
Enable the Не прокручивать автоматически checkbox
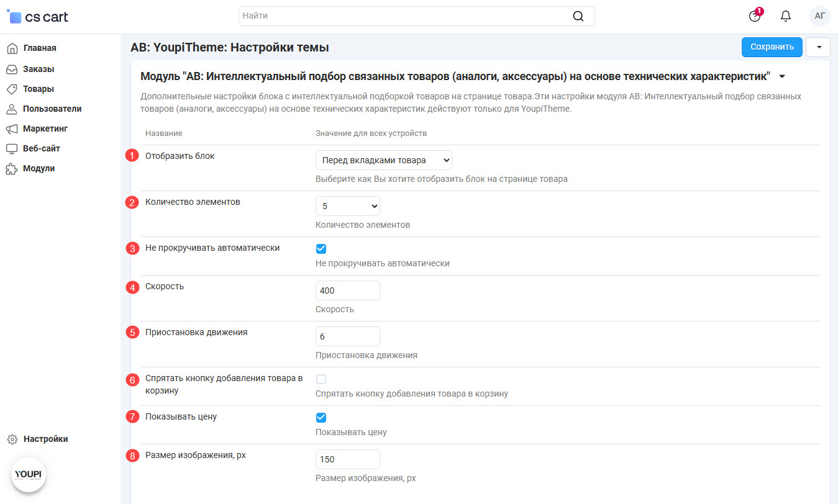(x=321, y=249)
